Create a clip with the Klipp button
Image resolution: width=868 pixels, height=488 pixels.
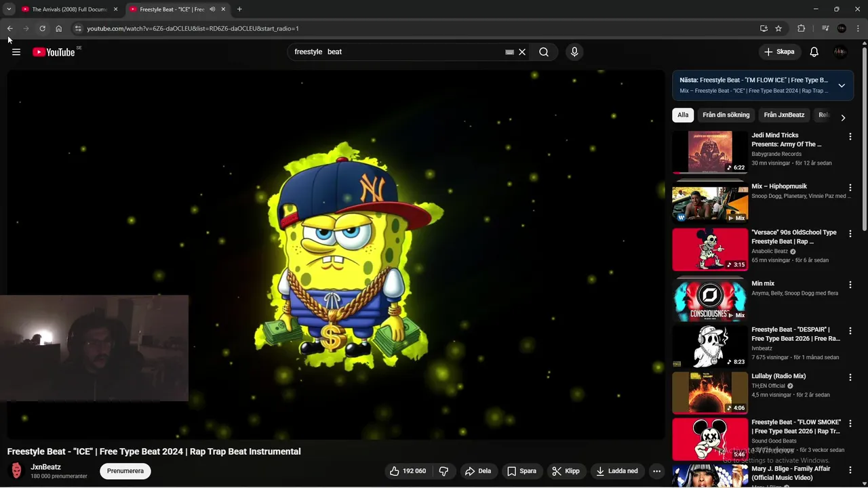pyautogui.click(x=566, y=471)
